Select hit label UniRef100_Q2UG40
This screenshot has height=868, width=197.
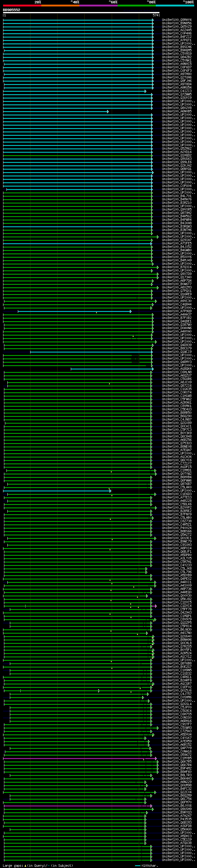[x=177, y=636]
